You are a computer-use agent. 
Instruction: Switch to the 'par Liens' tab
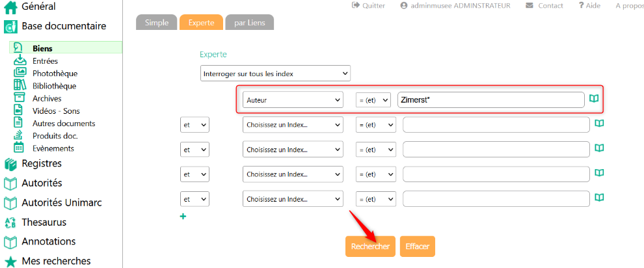click(x=250, y=22)
